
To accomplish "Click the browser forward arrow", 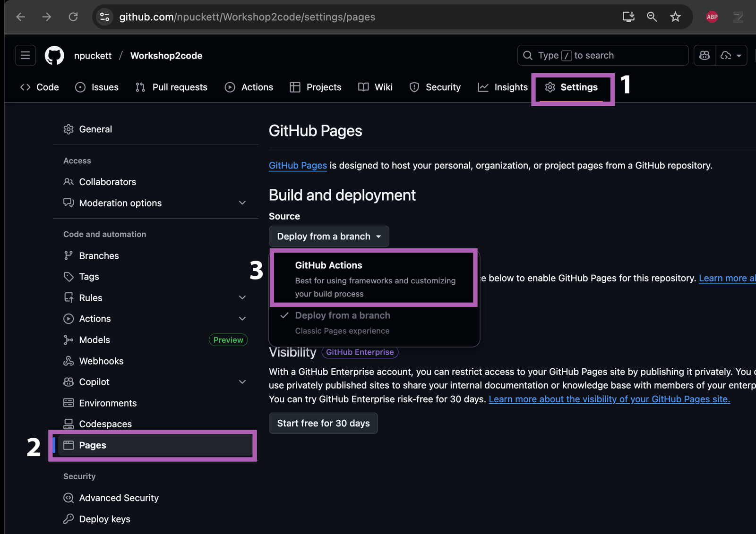I will click(x=47, y=17).
